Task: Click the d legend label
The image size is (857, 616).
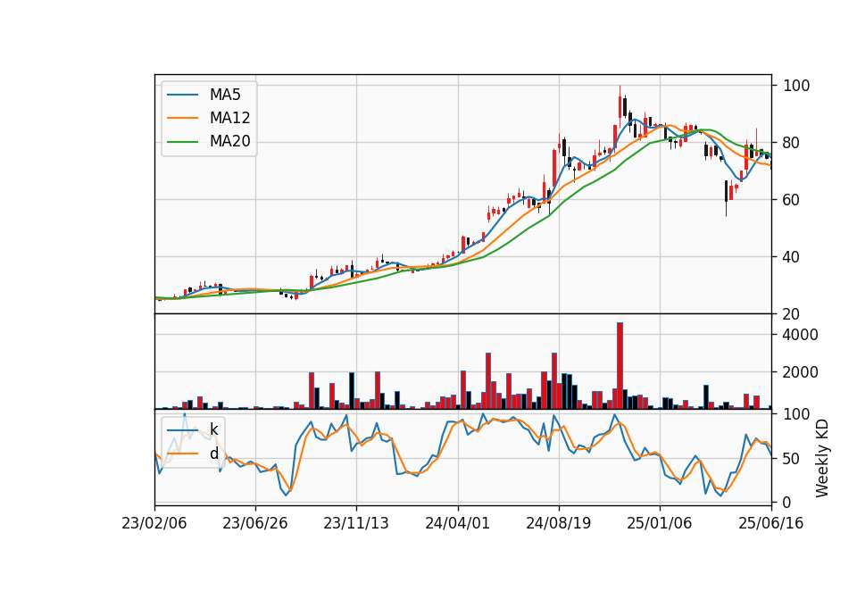Action: pyautogui.click(x=213, y=454)
